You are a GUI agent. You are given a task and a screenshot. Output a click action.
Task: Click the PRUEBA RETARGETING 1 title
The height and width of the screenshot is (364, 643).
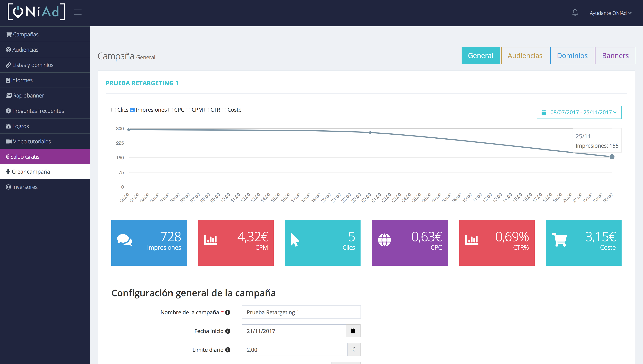click(x=142, y=83)
